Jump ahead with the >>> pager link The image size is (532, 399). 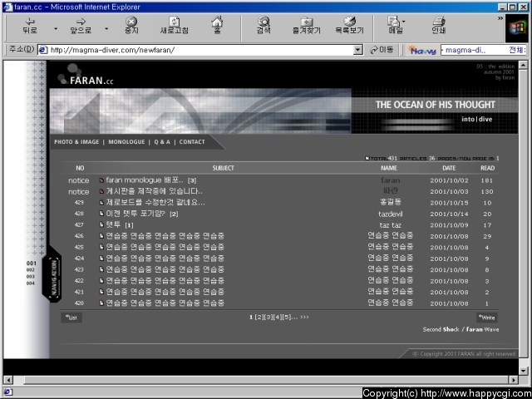[x=305, y=318]
